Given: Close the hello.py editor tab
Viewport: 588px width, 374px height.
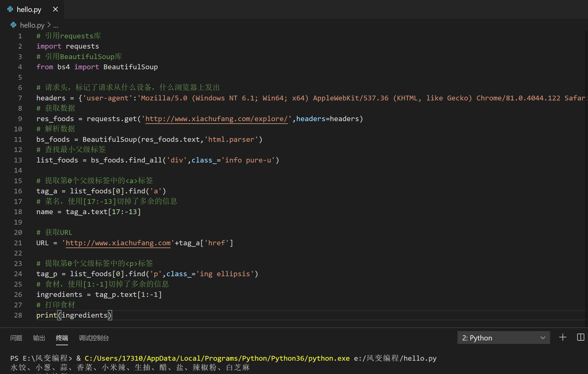Looking at the screenshot, I should point(55,9).
